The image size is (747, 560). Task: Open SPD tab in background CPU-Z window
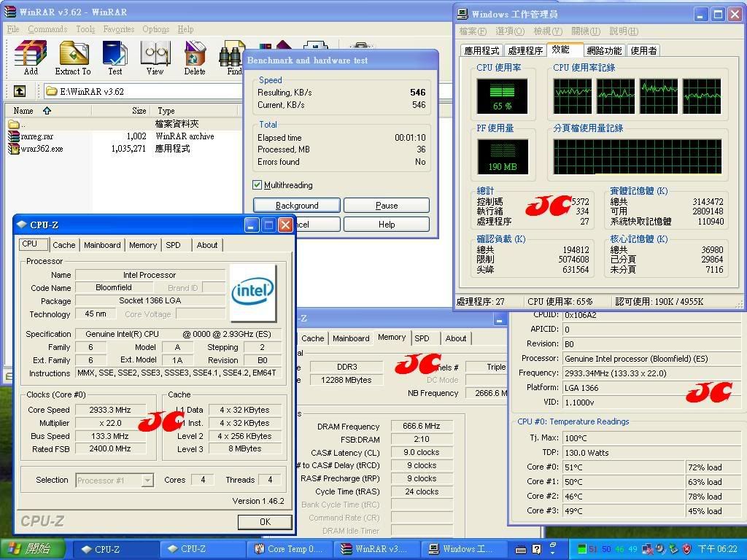pyautogui.click(x=422, y=338)
